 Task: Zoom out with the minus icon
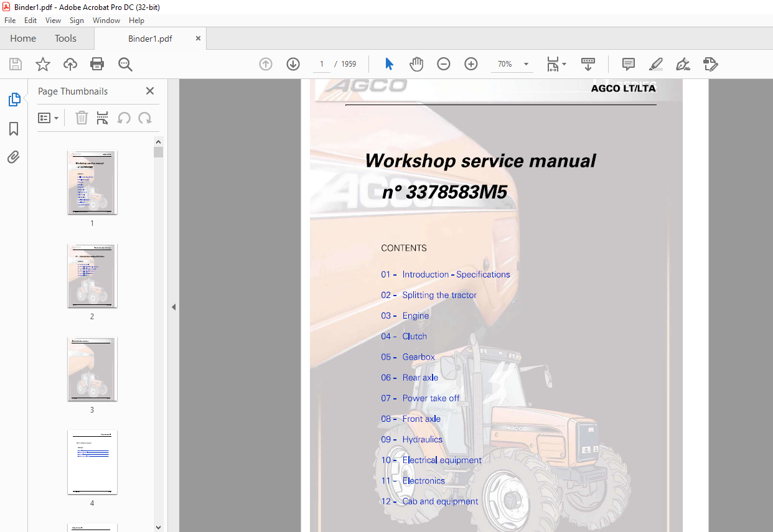coord(444,64)
